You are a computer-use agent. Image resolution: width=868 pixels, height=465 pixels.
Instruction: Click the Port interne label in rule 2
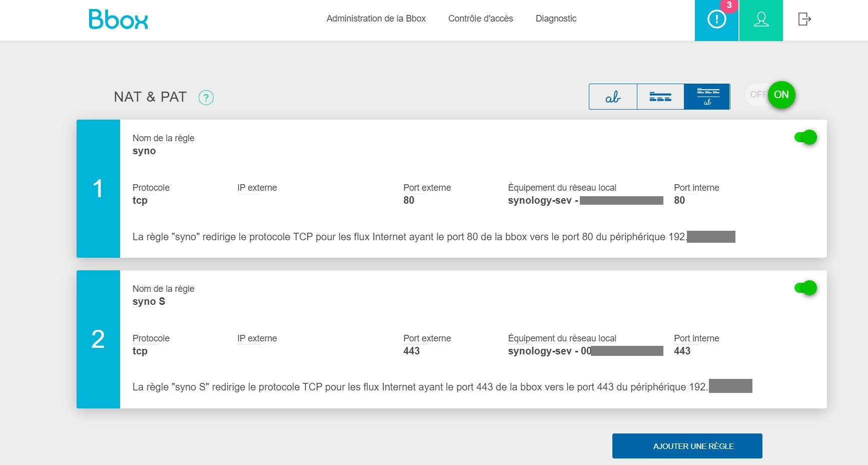tap(696, 338)
